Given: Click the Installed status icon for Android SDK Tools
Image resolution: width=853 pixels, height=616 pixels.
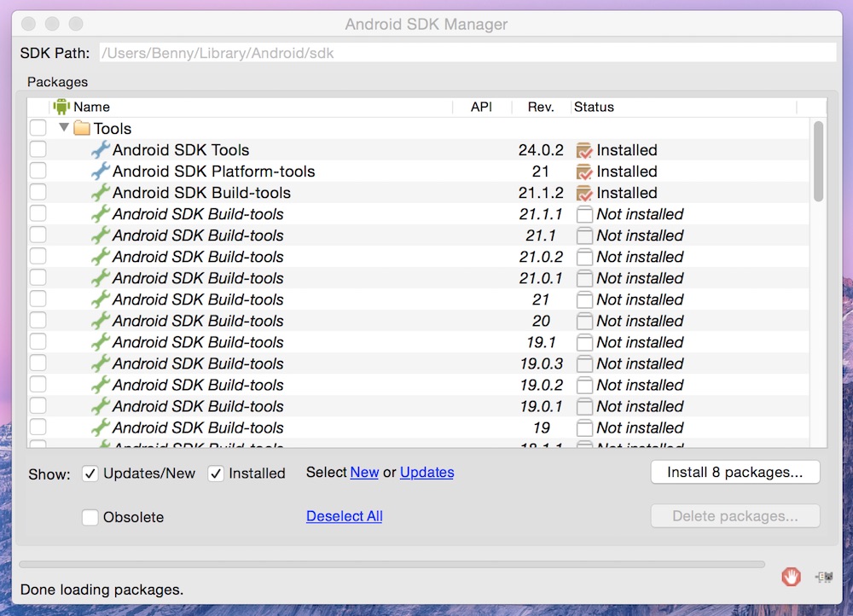Looking at the screenshot, I should (x=584, y=150).
